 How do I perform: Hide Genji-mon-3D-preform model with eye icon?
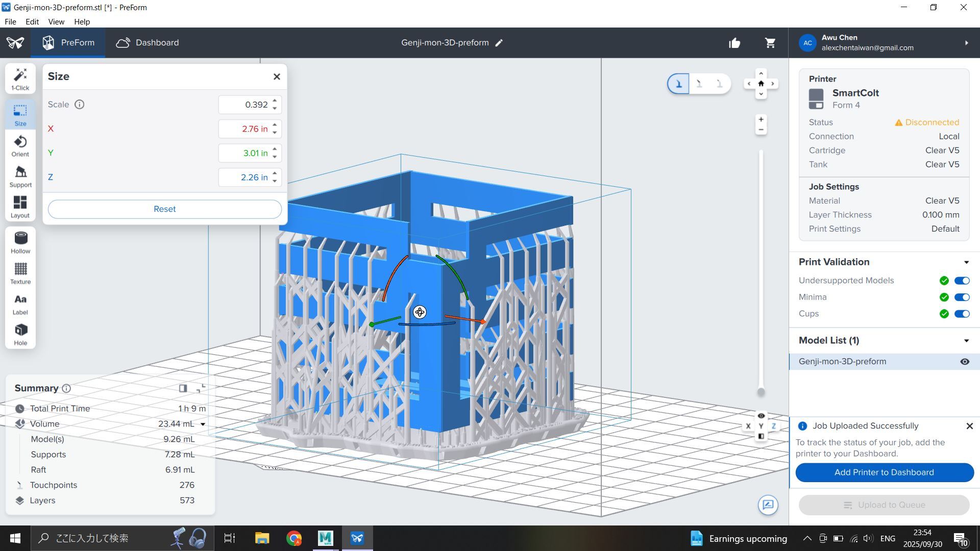(965, 362)
